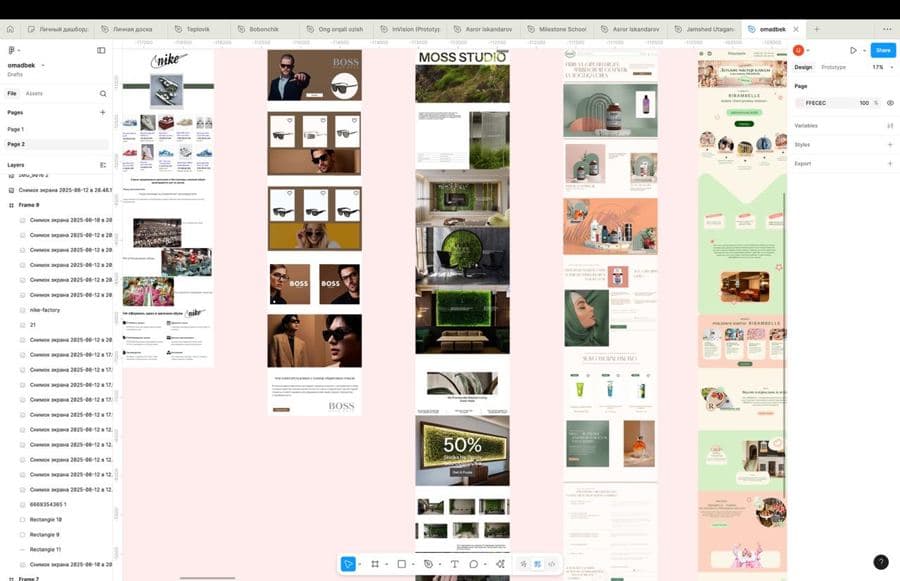Open the present options dropdown

click(x=864, y=51)
